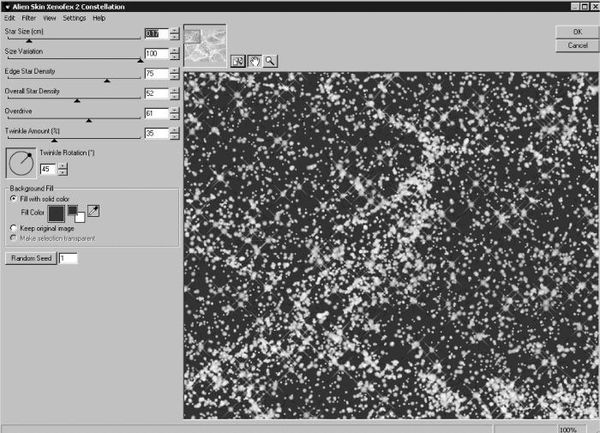The height and width of the screenshot is (433, 600).
Task: Click the navigator preview thumbnail
Action: 205,46
